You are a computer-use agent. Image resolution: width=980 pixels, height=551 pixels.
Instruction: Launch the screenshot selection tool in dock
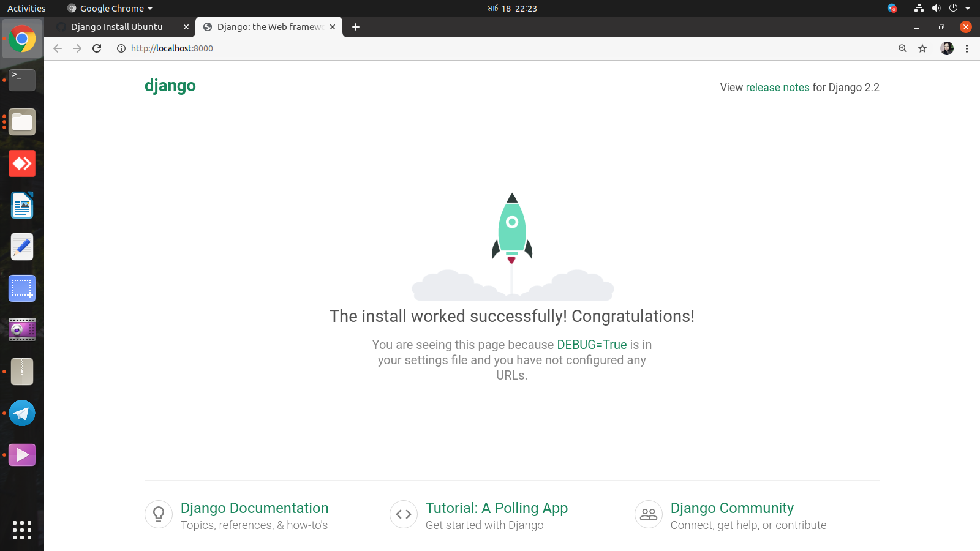22,288
